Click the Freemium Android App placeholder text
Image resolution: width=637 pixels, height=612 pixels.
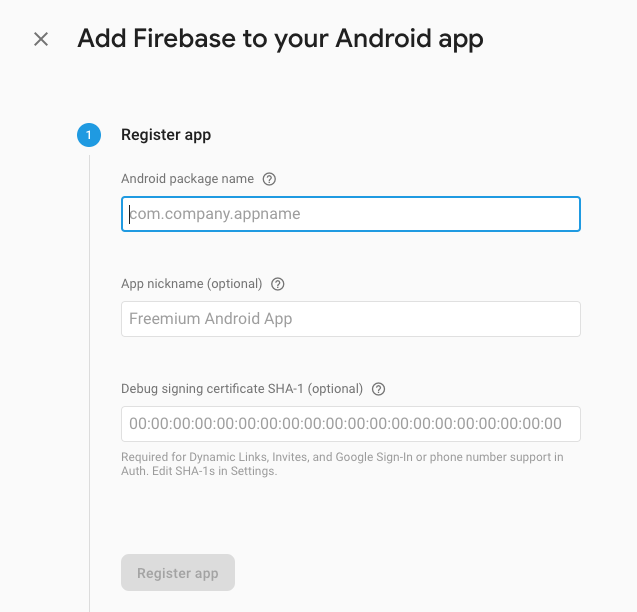211,319
